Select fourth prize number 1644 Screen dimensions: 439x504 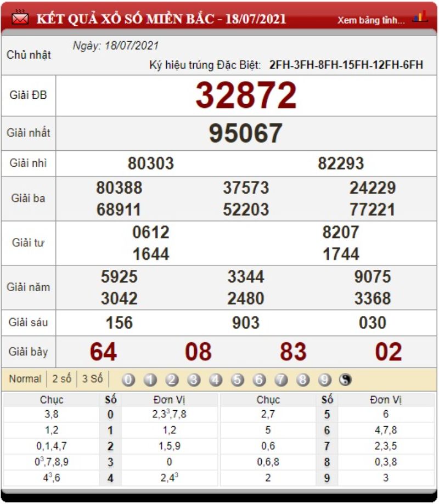pyautogui.click(x=151, y=254)
